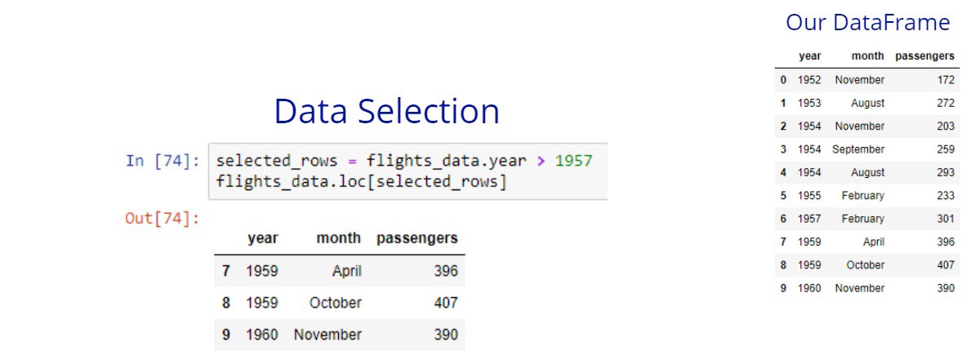Click the 1953 year cell in Our DataFrame
980x355 pixels.
coord(809,103)
